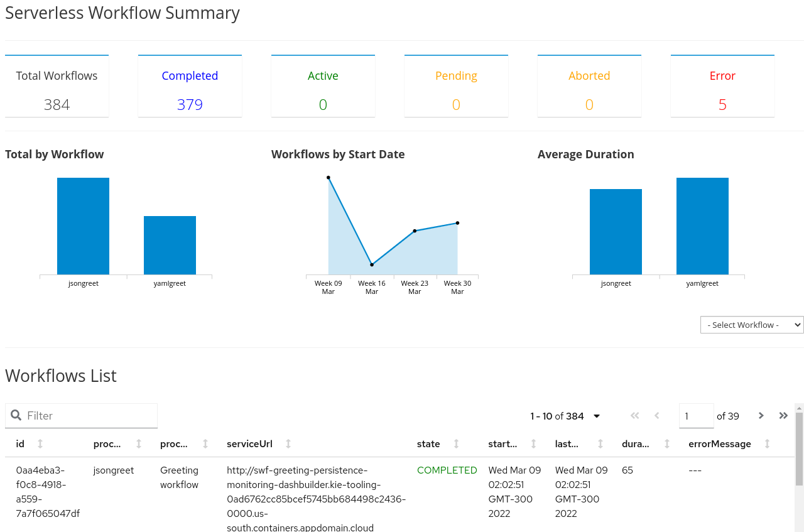Open the Select Workflow dropdown
The image size is (804, 532).
pyautogui.click(x=752, y=325)
